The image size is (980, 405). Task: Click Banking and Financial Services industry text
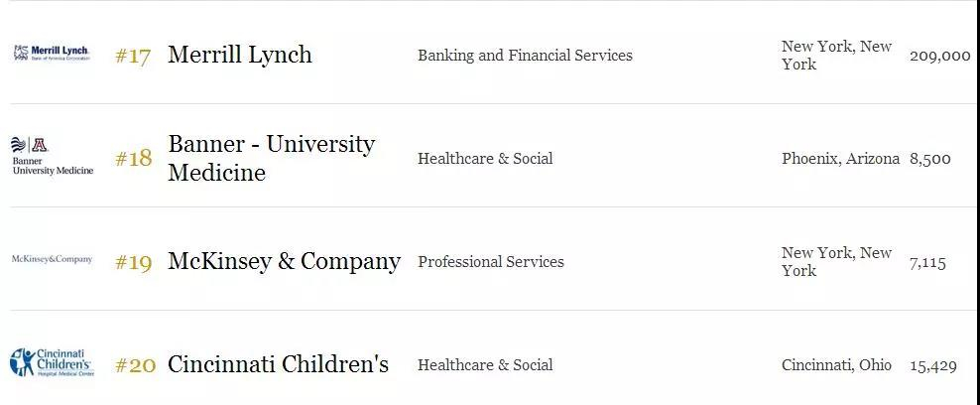(525, 55)
